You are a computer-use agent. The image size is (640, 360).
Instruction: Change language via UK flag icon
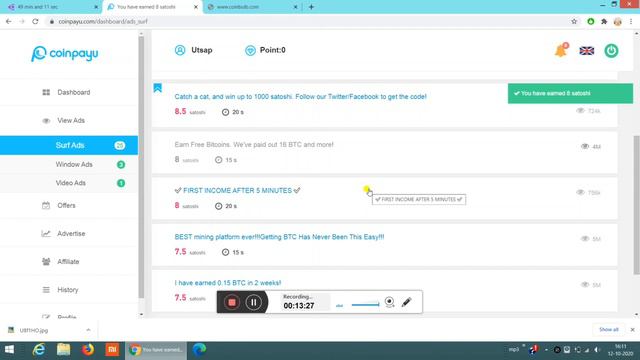pyautogui.click(x=587, y=51)
